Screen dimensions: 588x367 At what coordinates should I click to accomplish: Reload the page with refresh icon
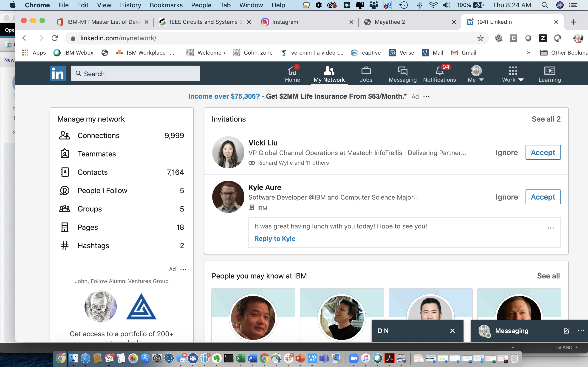(x=55, y=38)
